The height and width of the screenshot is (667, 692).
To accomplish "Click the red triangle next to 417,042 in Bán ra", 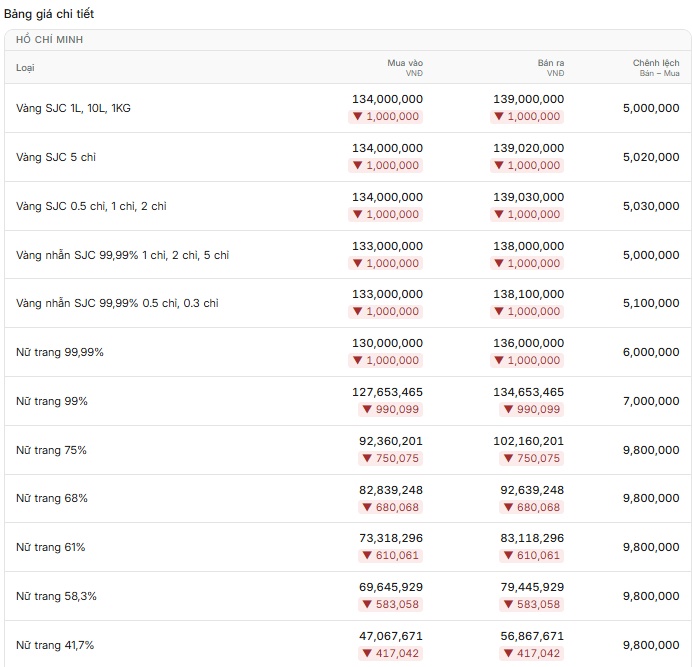I will (508, 653).
